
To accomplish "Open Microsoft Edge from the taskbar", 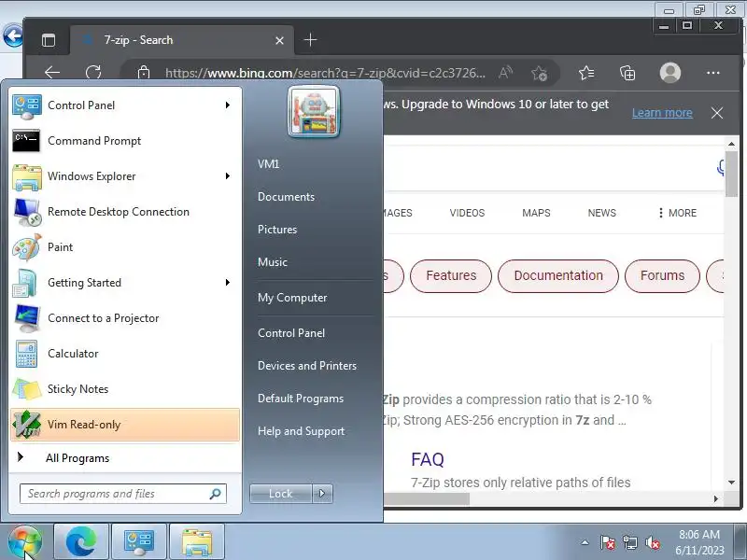I will coord(81,542).
